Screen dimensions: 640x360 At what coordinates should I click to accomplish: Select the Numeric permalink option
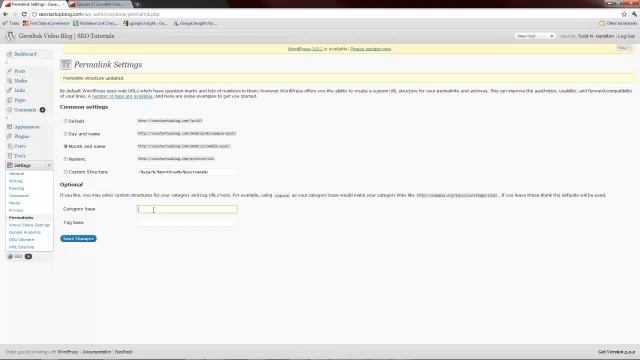coord(65,159)
